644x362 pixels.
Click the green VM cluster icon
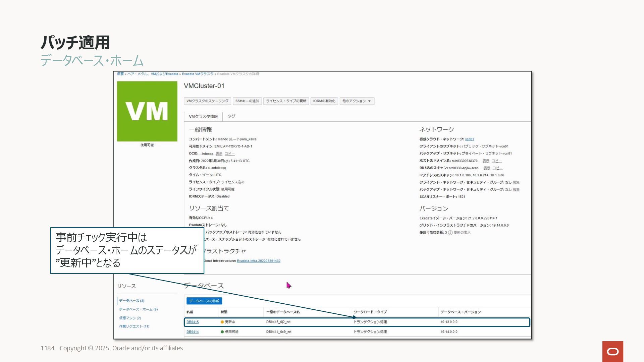(x=147, y=111)
